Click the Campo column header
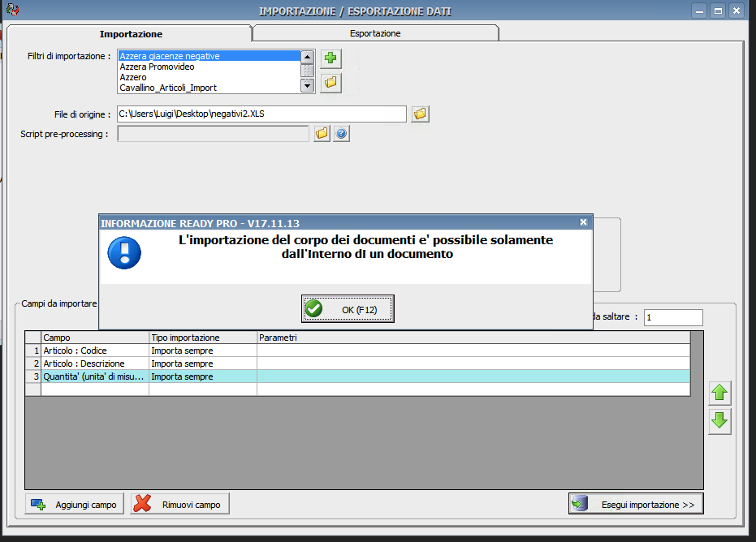Viewport: 756px width, 542px height. [95, 338]
